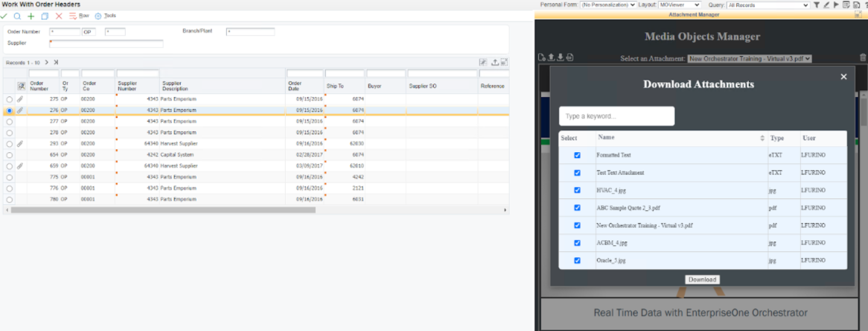The image size is (868, 331).
Task: Click the green plus Add icon
Action: pyautogui.click(x=31, y=16)
